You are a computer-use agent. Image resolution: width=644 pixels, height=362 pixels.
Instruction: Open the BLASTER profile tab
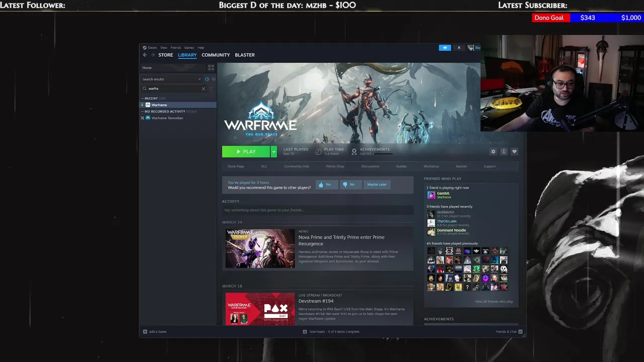point(245,55)
